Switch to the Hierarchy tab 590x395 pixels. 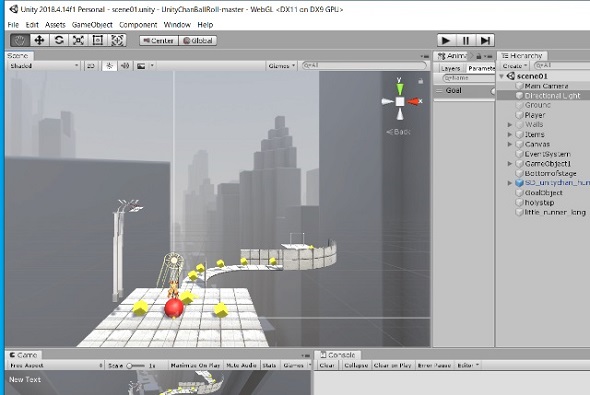click(x=522, y=56)
